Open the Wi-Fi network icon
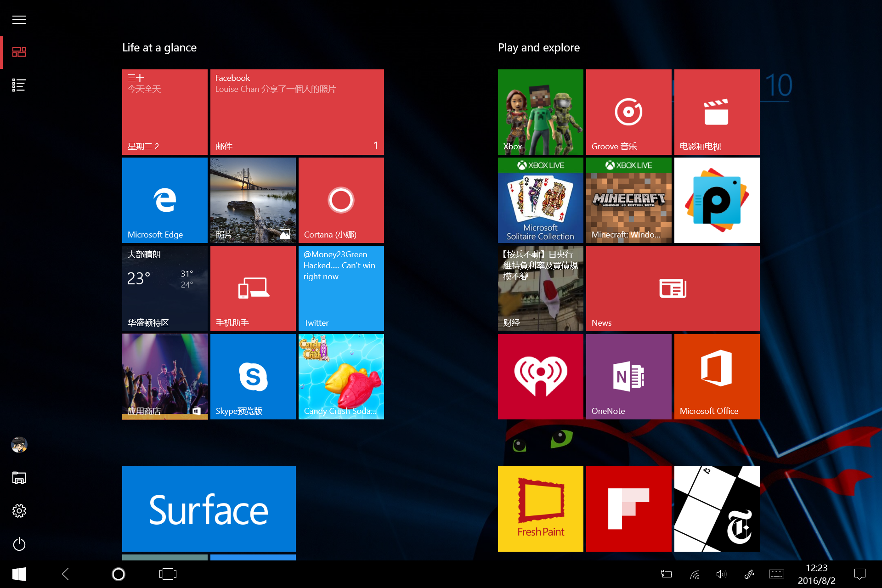The width and height of the screenshot is (882, 588). [695, 574]
